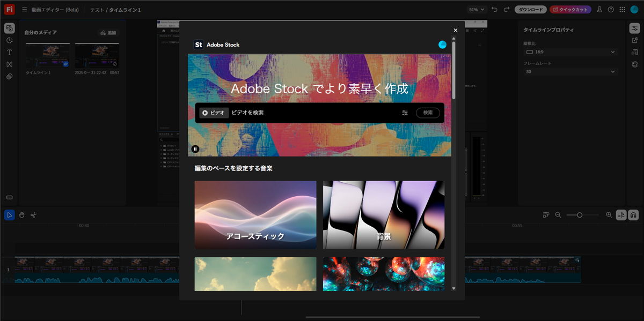The height and width of the screenshot is (321, 644).
Task: Select the Text tool in left sidebar
Action: pos(9,53)
